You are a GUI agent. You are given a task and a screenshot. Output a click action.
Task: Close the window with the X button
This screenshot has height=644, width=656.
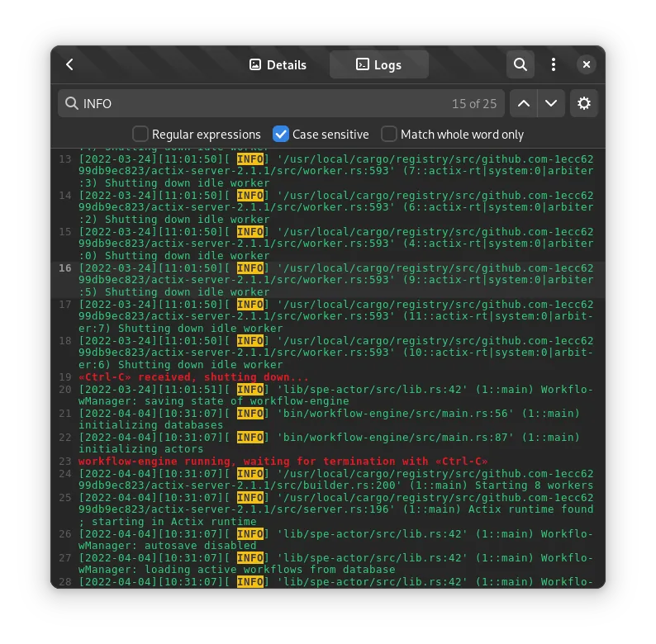(x=586, y=64)
